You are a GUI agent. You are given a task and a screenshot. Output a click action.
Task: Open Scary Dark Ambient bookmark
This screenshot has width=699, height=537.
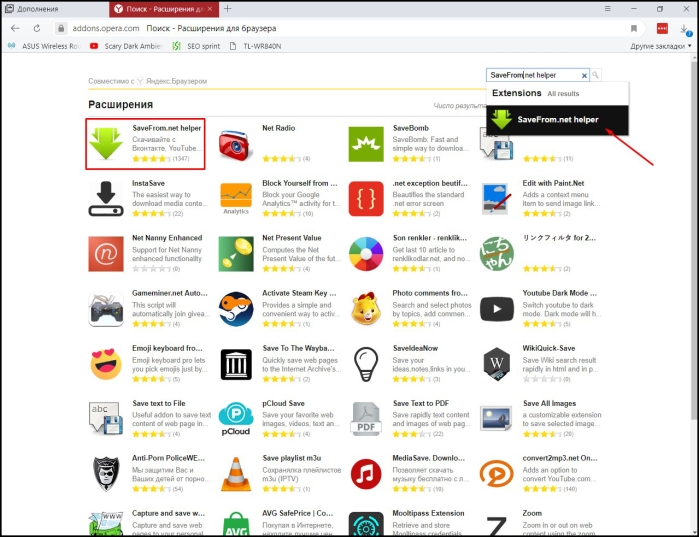(126, 46)
